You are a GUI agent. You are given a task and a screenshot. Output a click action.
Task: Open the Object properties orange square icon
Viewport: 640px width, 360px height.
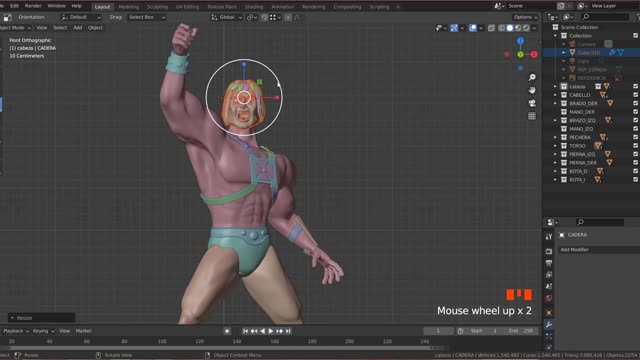click(549, 313)
